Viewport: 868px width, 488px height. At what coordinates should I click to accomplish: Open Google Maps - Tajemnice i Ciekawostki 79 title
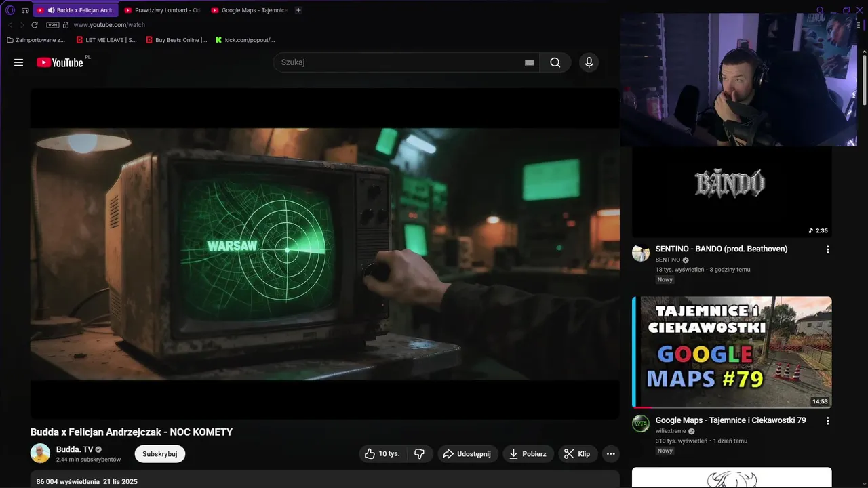tap(731, 420)
